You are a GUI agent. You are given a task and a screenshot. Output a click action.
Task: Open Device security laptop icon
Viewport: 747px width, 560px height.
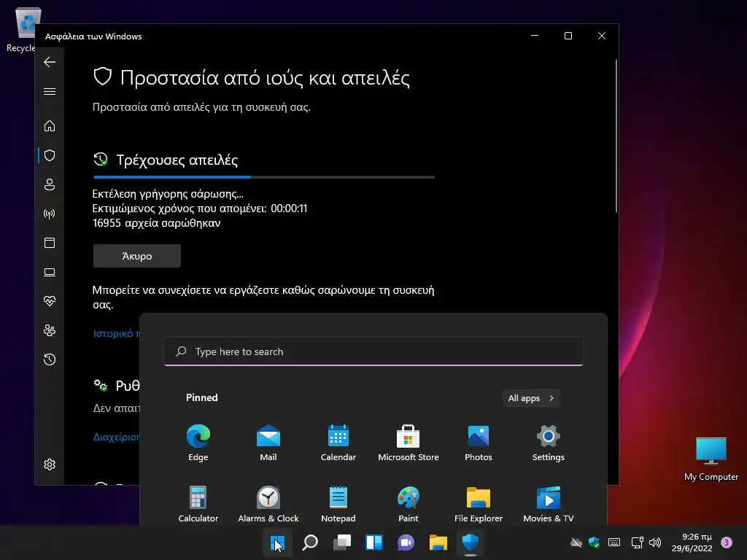tap(50, 272)
